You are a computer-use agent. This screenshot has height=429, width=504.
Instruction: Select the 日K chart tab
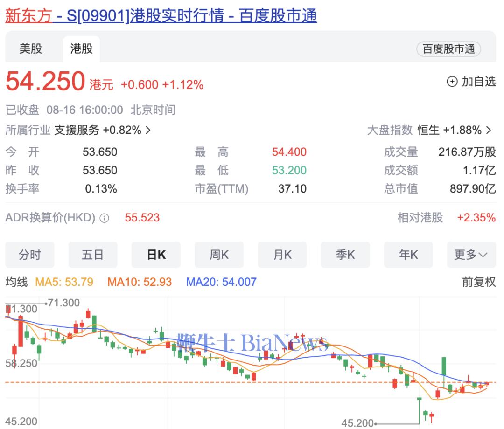pyautogui.click(x=156, y=255)
